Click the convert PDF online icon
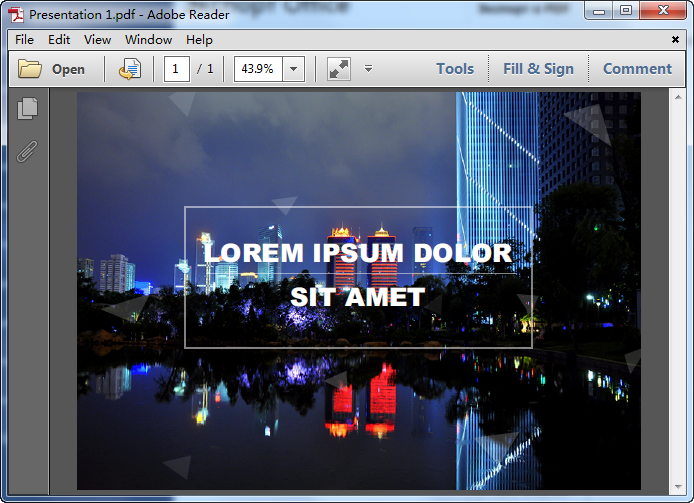The width and height of the screenshot is (694, 503). 130,69
